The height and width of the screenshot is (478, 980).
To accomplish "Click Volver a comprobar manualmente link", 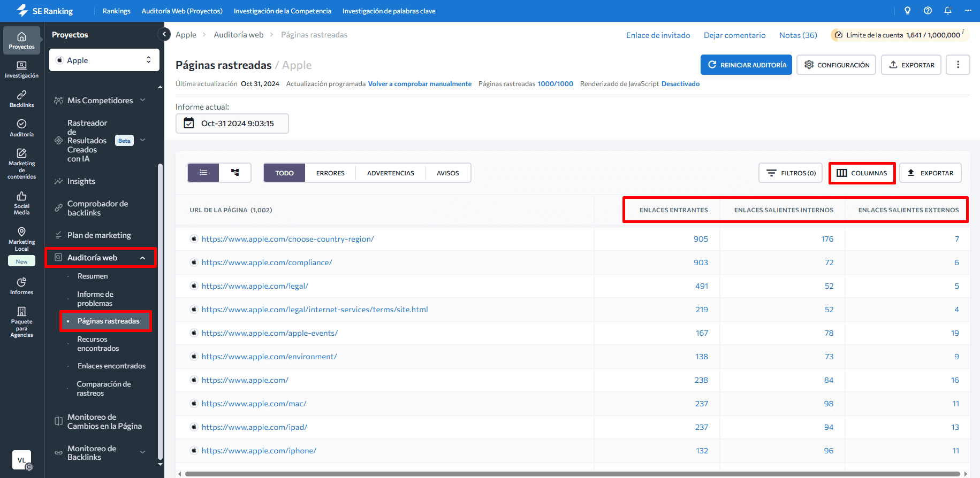I will [x=420, y=84].
